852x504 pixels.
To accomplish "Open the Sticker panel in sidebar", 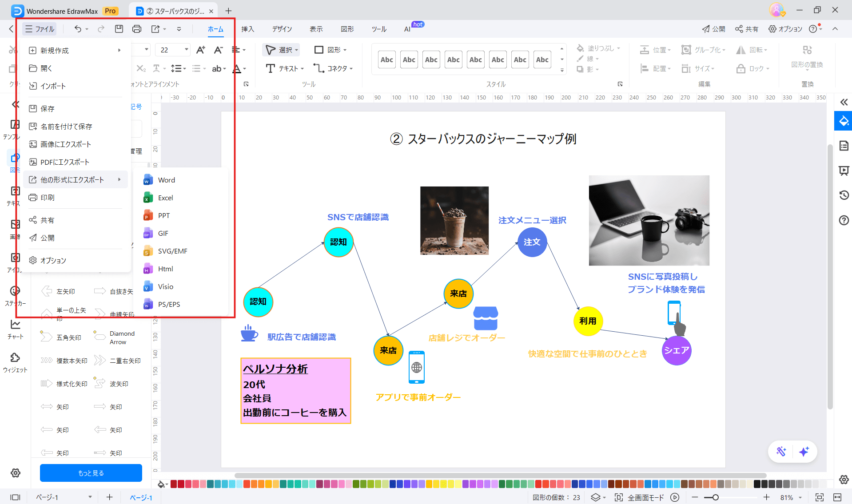I will tap(15, 296).
